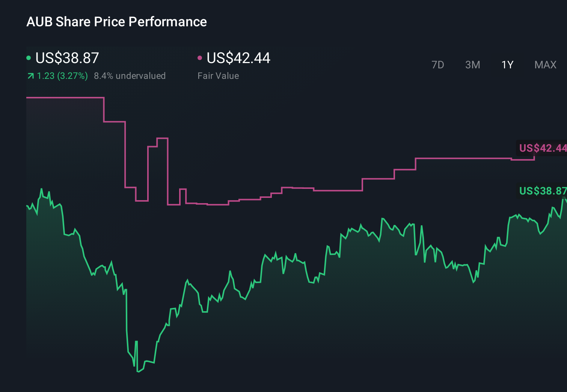Click the 1.23 (3.27%) price change
The image size is (567, 392).
[x=62, y=76]
